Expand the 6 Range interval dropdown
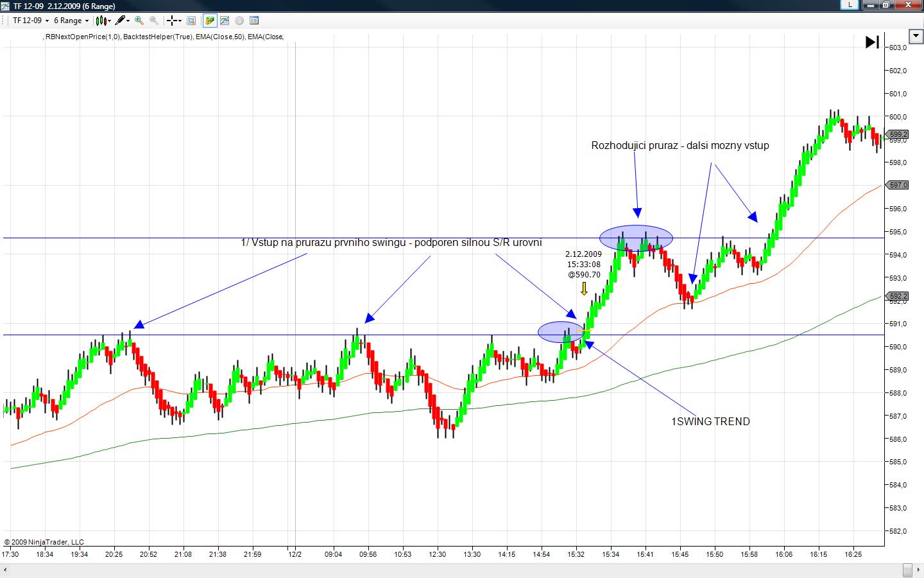 pyautogui.click(x=71, y=21)
